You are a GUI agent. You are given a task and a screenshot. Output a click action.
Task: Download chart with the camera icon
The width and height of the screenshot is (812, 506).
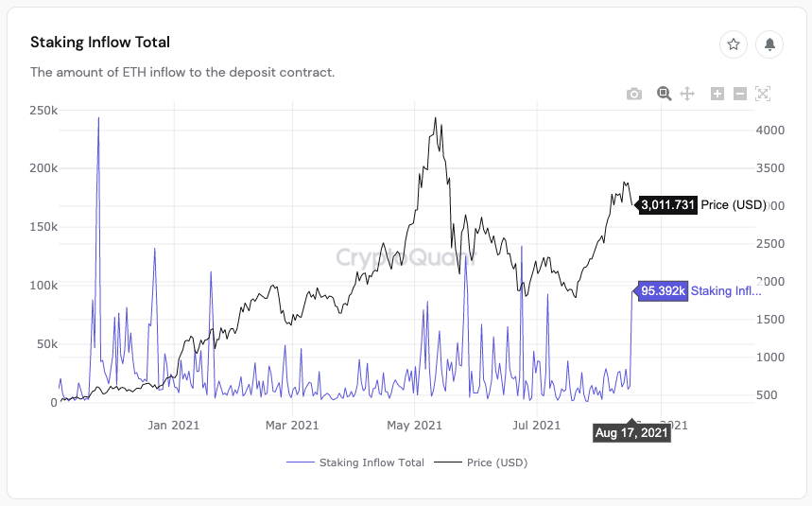point(634,94)
